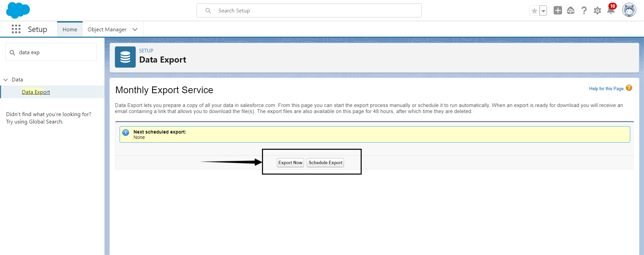This screenshot has height=255, width=644.
Task: Click the orange help question icon
Action: (x=629, y=88)
